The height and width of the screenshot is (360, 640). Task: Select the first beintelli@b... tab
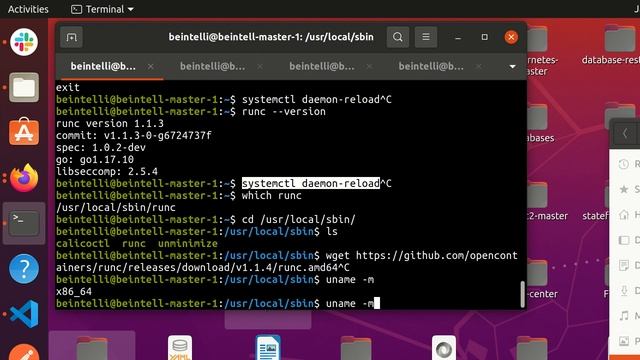pos(103,67)
